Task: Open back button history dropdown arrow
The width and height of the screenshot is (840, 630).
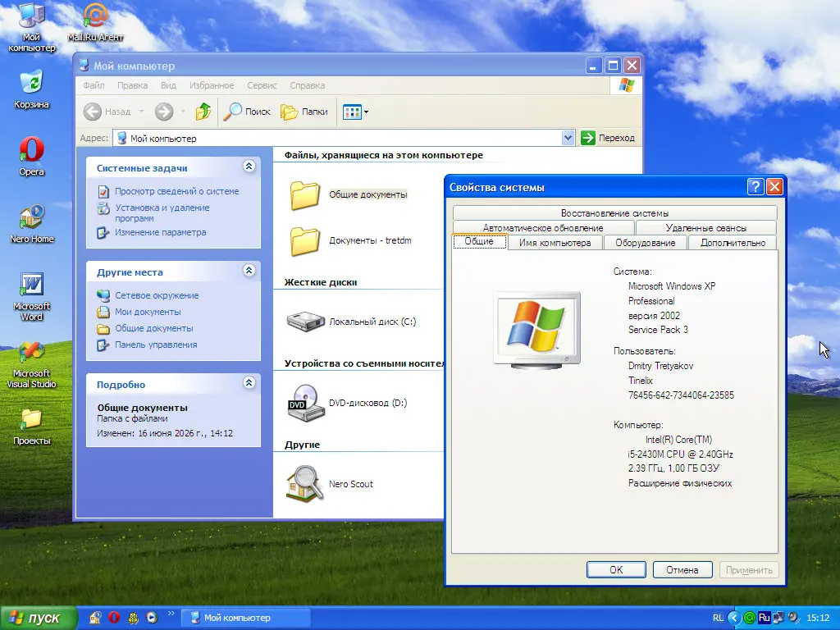Action: click(141, 112)
